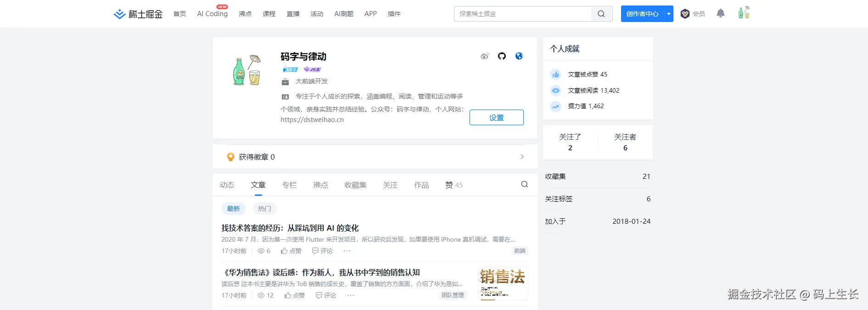Switch to the 文章 tab
The image size is (868, 310).
[258, 185]
